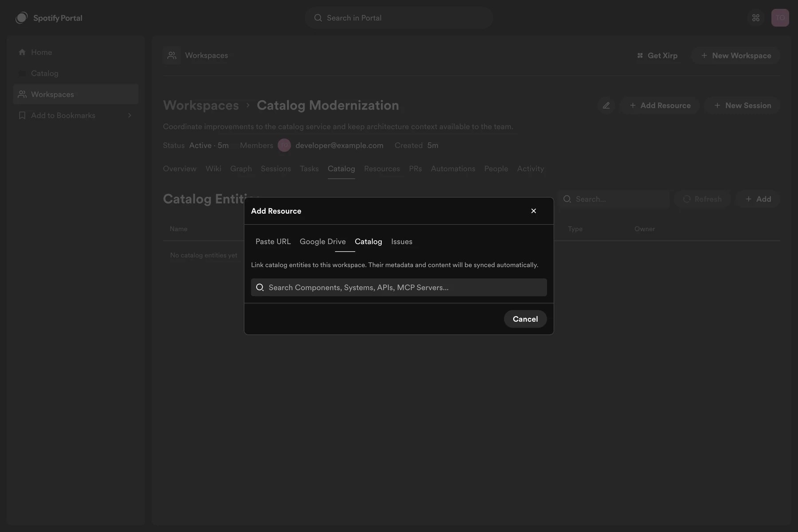
Task: Open the Graph workspace tab
Action: 241,169
